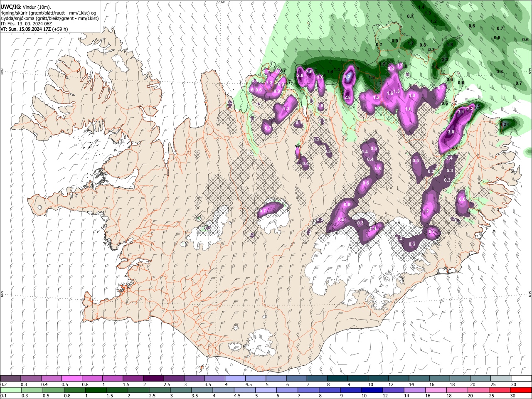The image size is (532, 399).
Task: Click the 'slydda/snjókoma' description line
Action: click(x=49, y=18)
